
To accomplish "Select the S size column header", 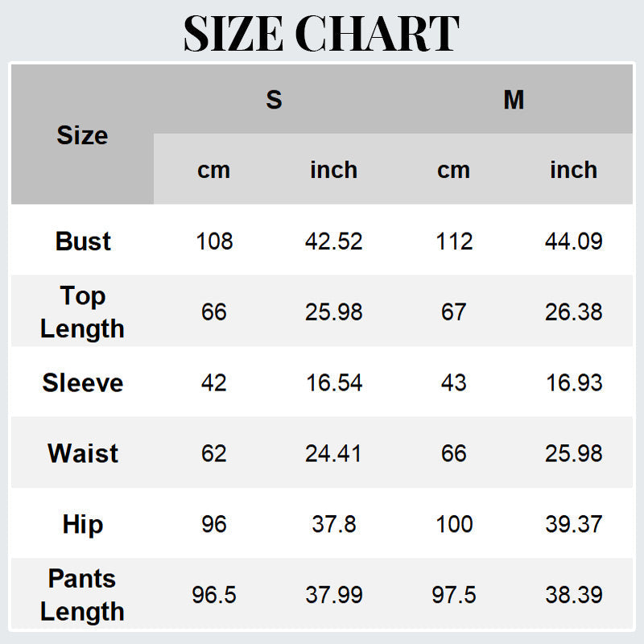I will pyautogui.click(x=274, y=100).
